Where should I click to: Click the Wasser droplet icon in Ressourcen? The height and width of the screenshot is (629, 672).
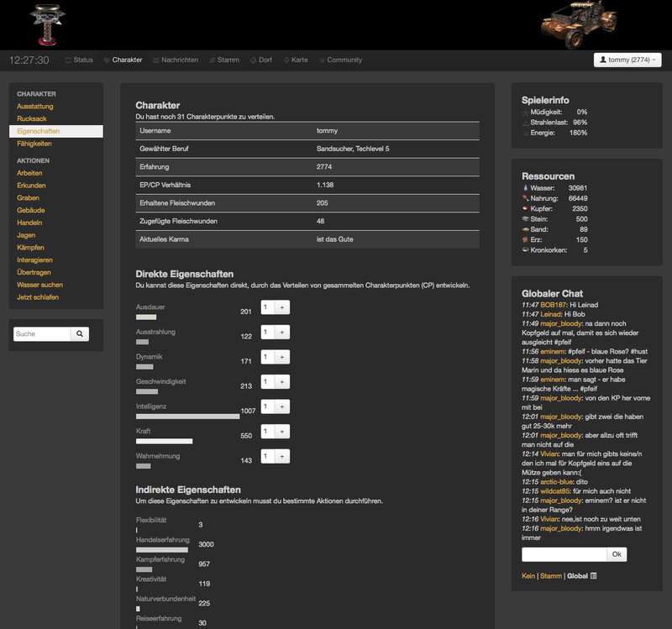(x=526, y=188)
